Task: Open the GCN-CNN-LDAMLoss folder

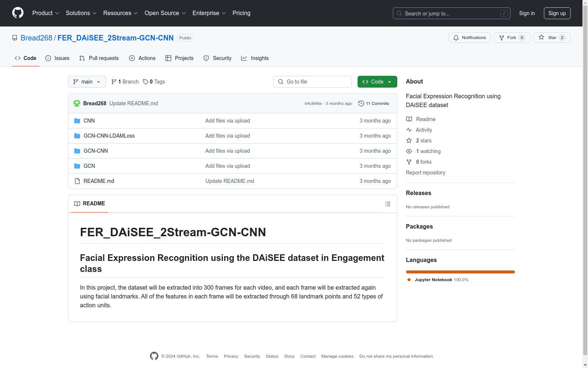Action: pyautogui.click(x=109, y=136)
